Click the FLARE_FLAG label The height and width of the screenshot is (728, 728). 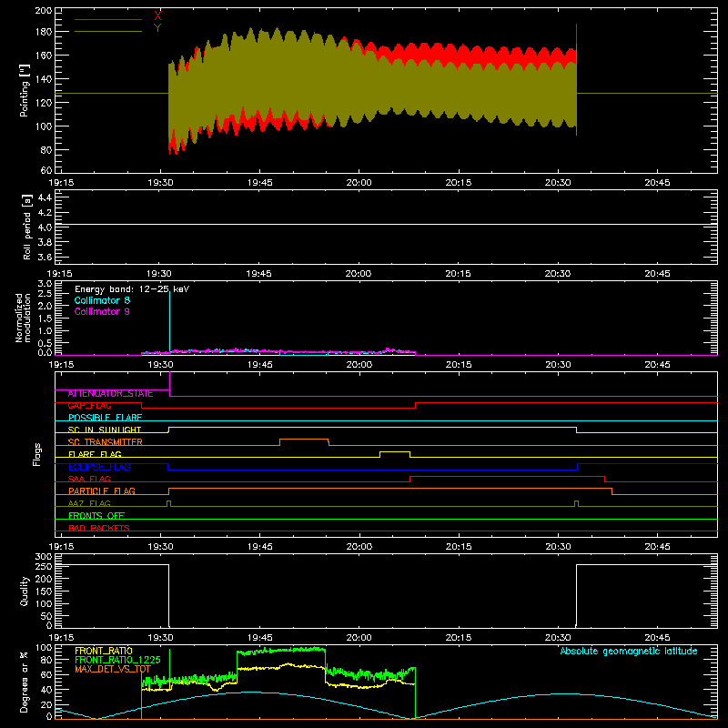point(95,454)
